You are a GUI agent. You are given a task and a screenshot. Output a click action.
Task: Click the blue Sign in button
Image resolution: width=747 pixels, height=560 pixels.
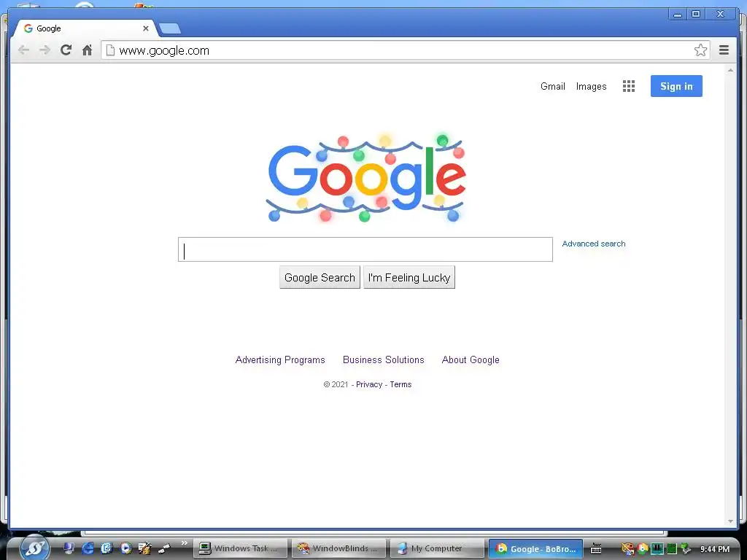[x=676, y=86]
